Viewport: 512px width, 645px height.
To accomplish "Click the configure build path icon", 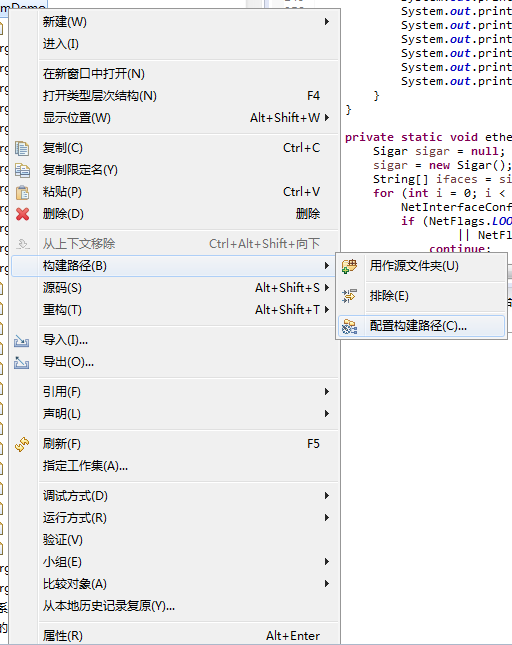I will click(350, 326).
